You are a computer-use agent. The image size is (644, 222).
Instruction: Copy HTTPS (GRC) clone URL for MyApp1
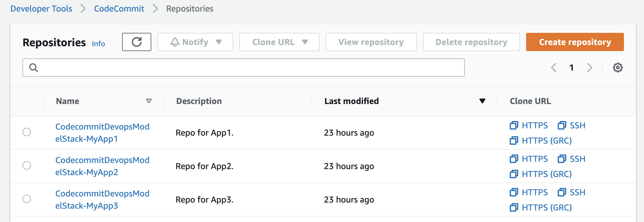pyautogui.click(x=541, y=140)
